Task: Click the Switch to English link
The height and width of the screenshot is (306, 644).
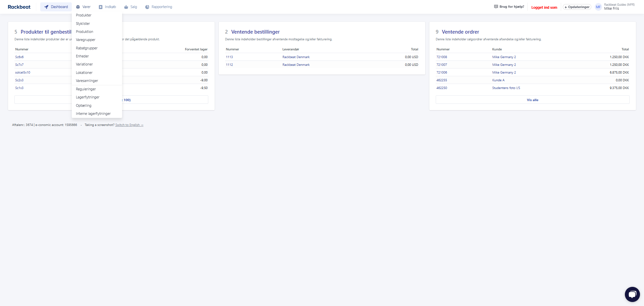Action: [129, 125]
